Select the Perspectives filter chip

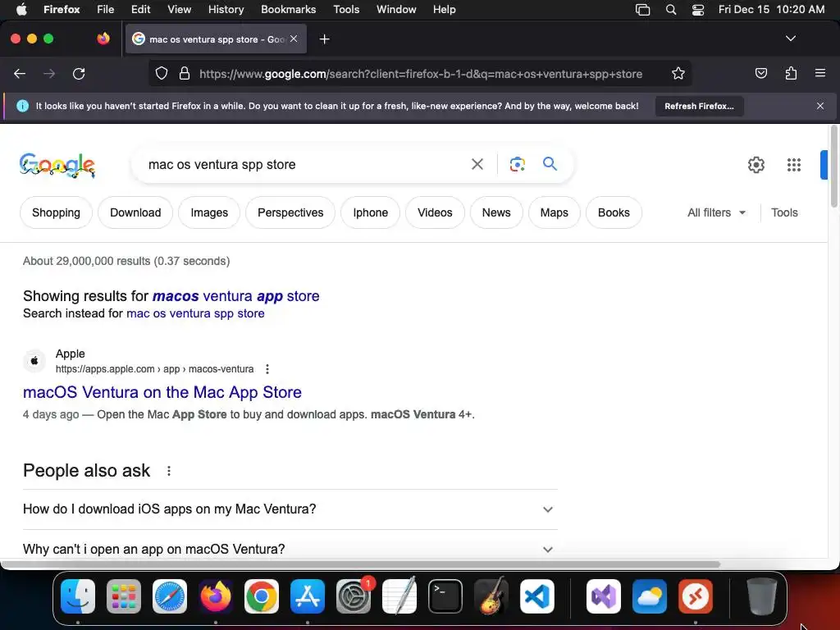tap(290, 212)
